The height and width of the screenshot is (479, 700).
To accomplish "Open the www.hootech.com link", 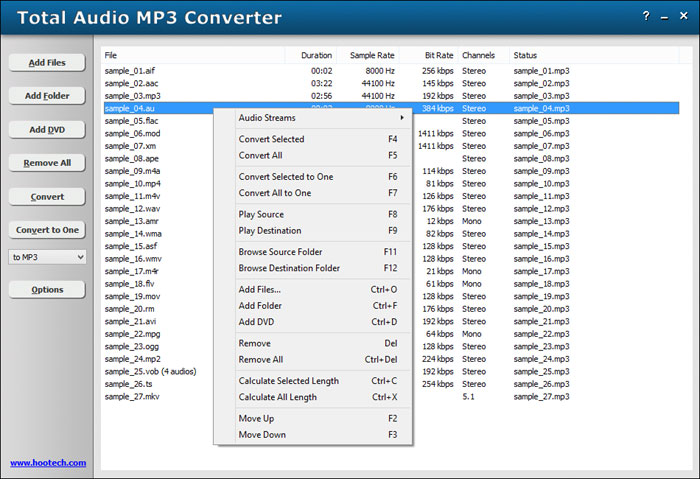I will coord(48,463).
